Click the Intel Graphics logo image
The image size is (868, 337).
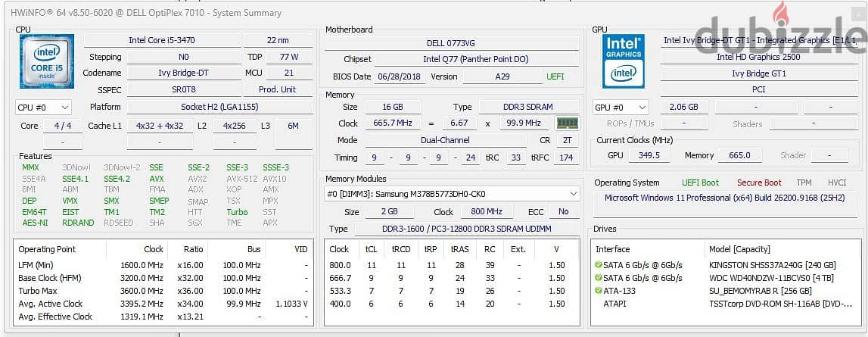click(624, 61)
